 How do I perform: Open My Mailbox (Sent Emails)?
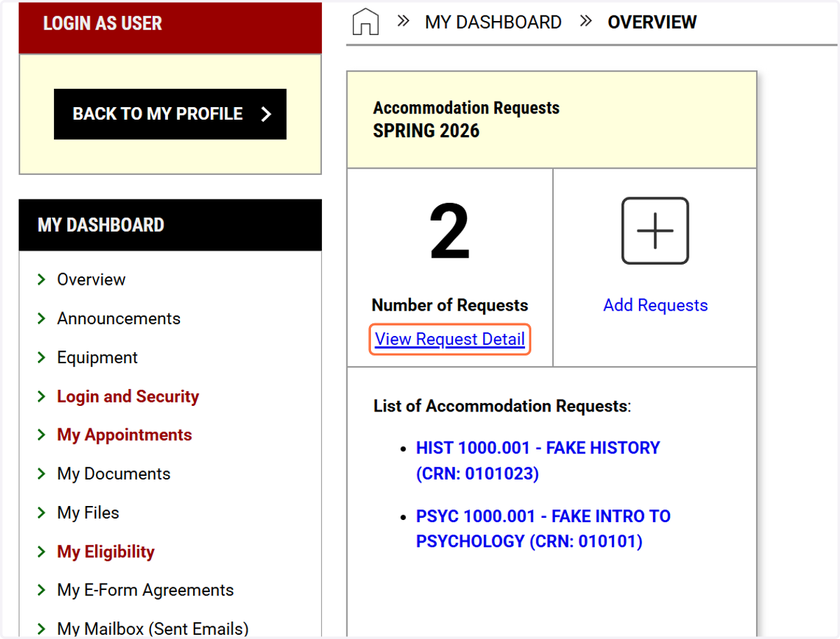(153, 629)
